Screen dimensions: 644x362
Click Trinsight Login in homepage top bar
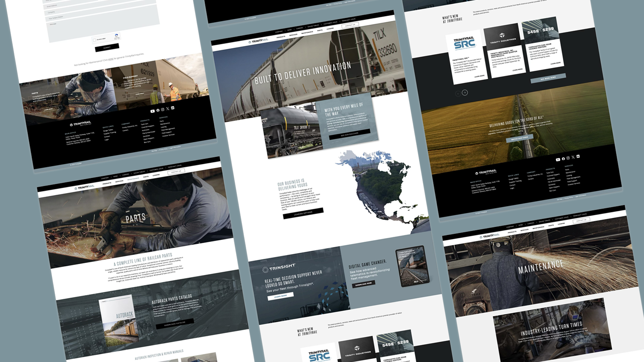(348, 20)
